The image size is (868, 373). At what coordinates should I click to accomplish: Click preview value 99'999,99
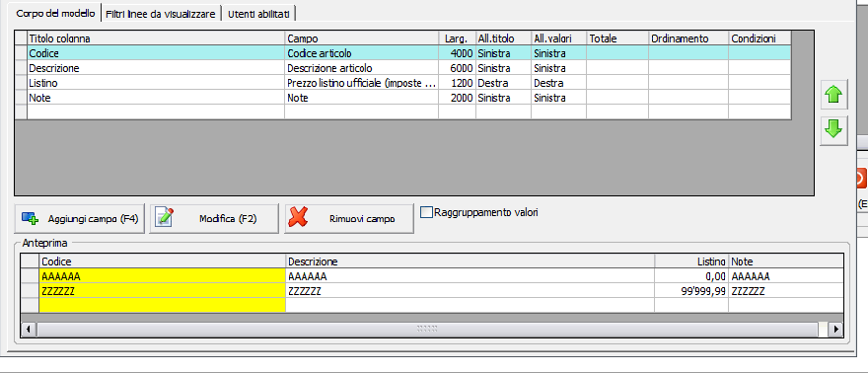coord(691,290)
